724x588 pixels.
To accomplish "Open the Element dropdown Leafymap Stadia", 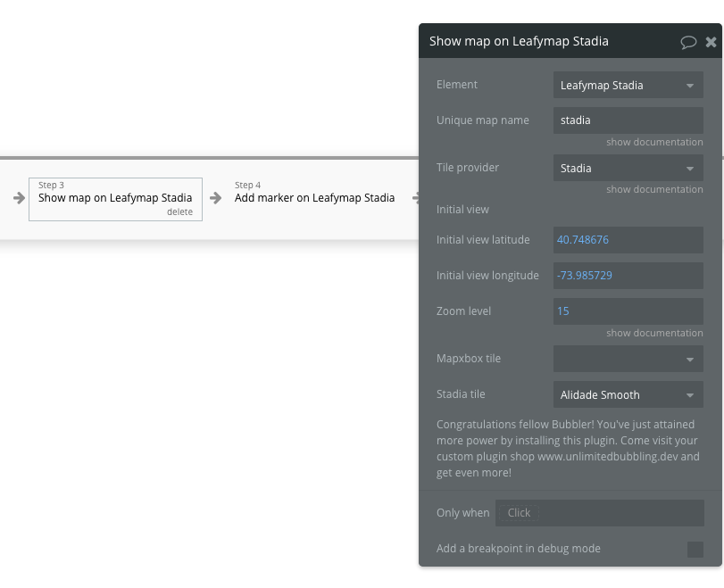I will 628,86.
